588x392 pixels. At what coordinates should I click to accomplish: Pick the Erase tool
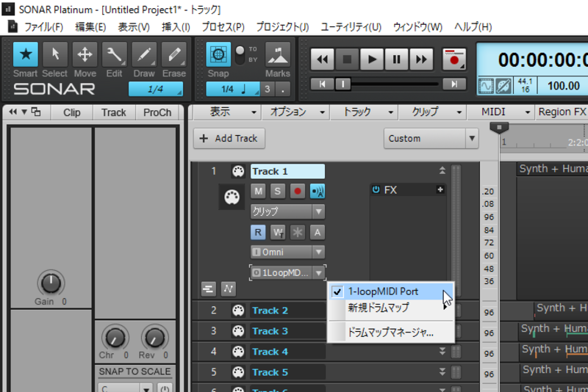[173, 54]
